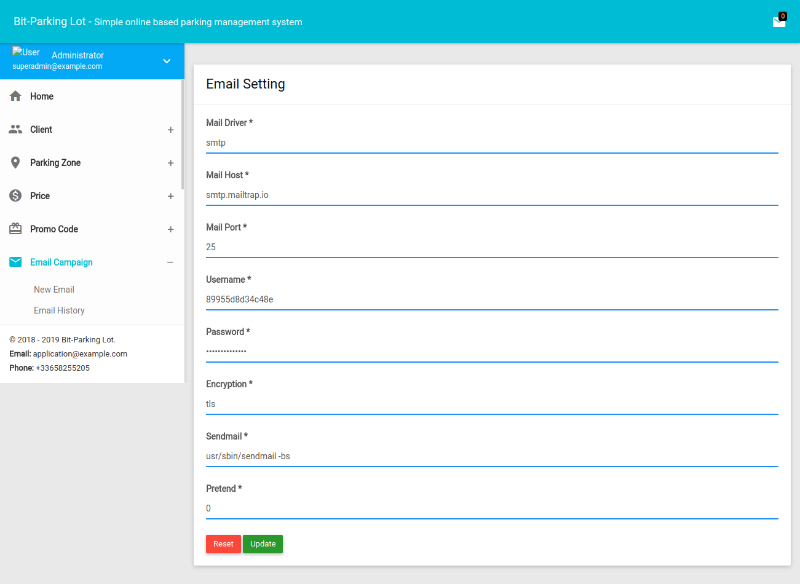Click the Mail Host input field

(x=491, y=195)
